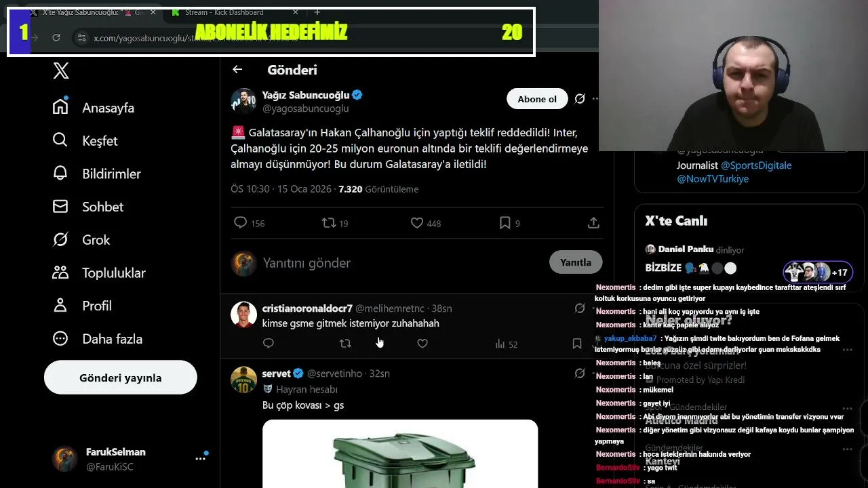Go back using the Gönderi arrow
The height and width of the screenshot is (488, 868).
point(237,69)
